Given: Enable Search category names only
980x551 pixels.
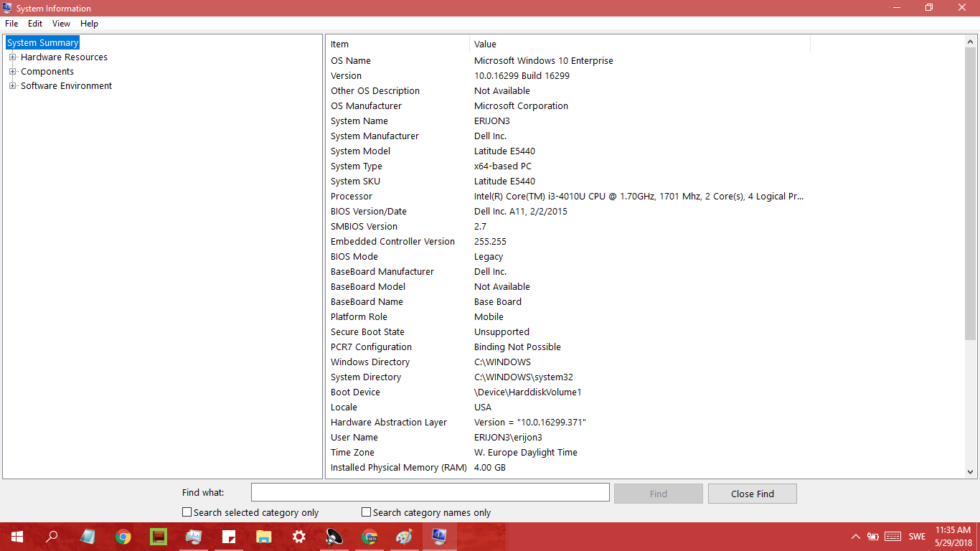Looking at the screenshot, I should tap(367, 512).
